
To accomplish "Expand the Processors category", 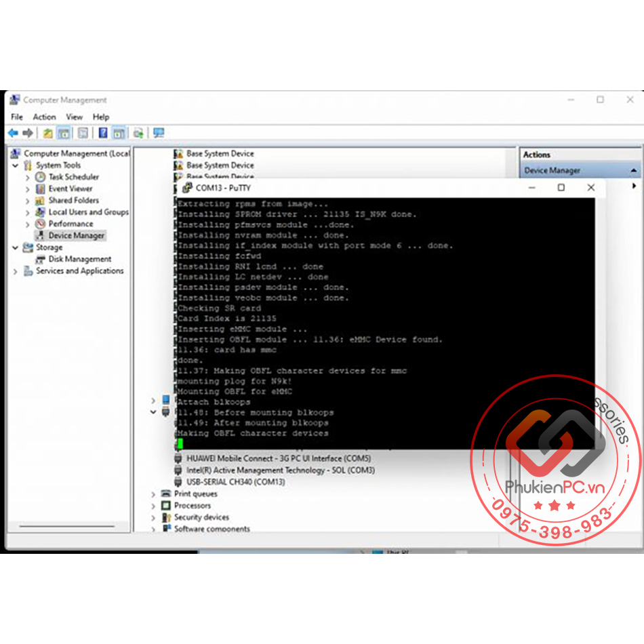I will (x=153, y=506).
